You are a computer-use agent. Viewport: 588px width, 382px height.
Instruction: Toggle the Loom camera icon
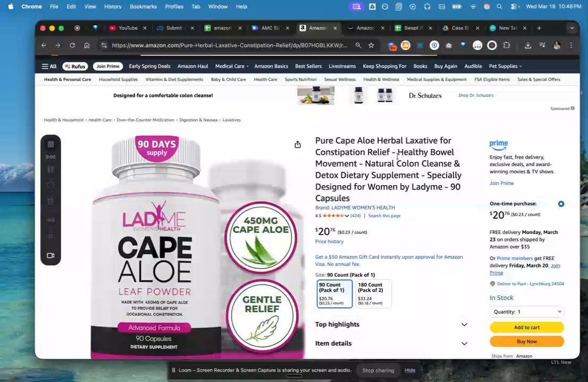click(x=51, y=255)
